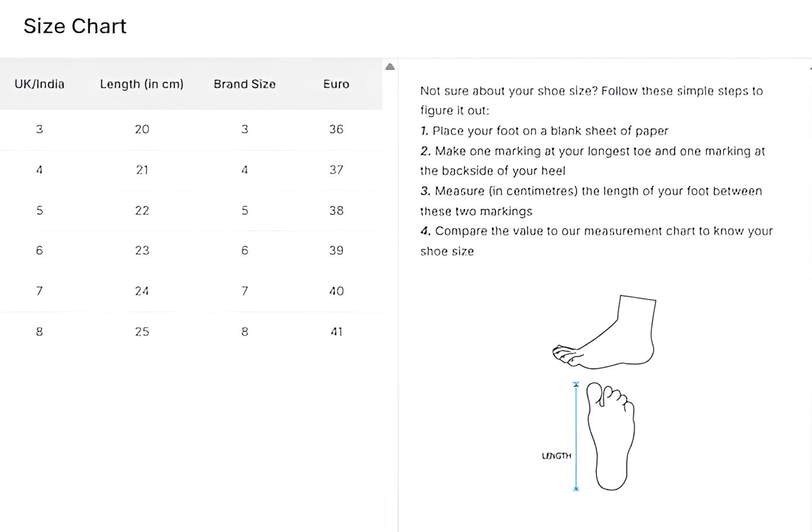Viewport: 812px width, 532px height.
Task: Select Euro size 38 cell
Action: point(336,210)
